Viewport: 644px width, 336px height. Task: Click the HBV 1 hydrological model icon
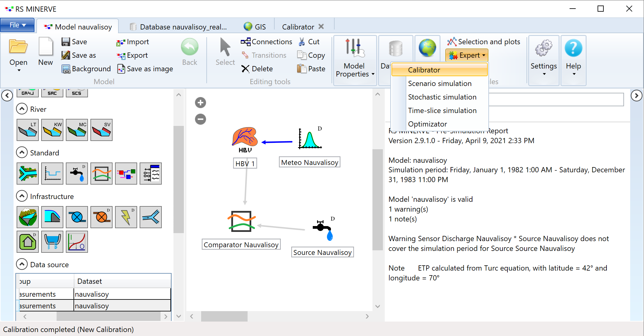pyautogui.click(x=245, y=138)
